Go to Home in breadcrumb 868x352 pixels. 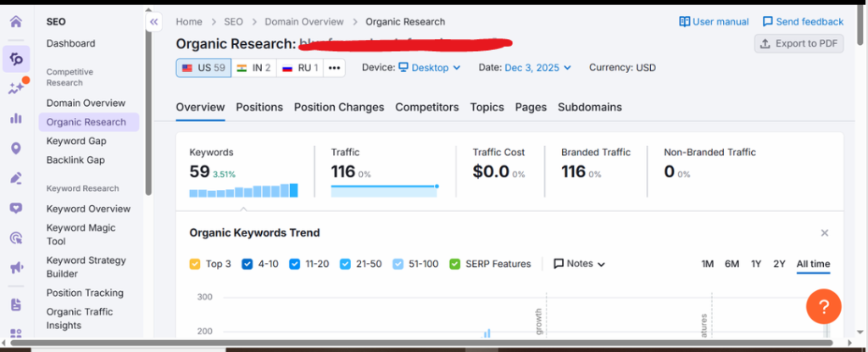(189, 21)
